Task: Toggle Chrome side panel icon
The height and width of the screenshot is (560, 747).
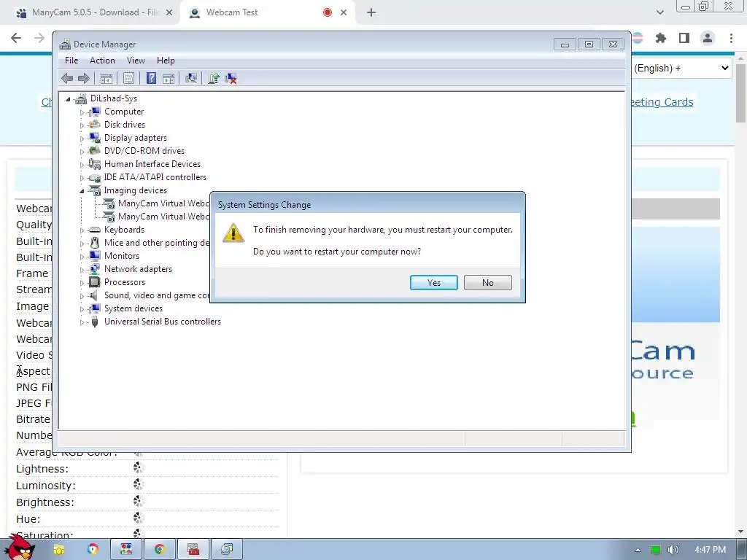Action: click(684, 38)
